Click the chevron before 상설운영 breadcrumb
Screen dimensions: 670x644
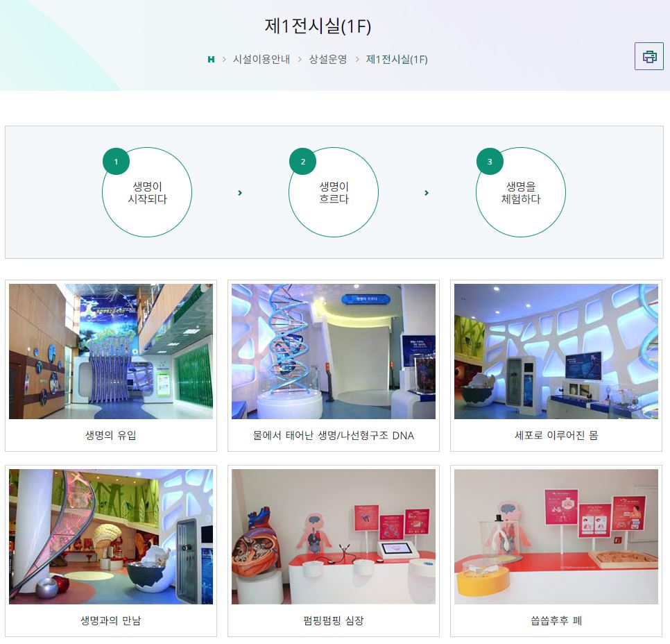[x=300, y=60]
